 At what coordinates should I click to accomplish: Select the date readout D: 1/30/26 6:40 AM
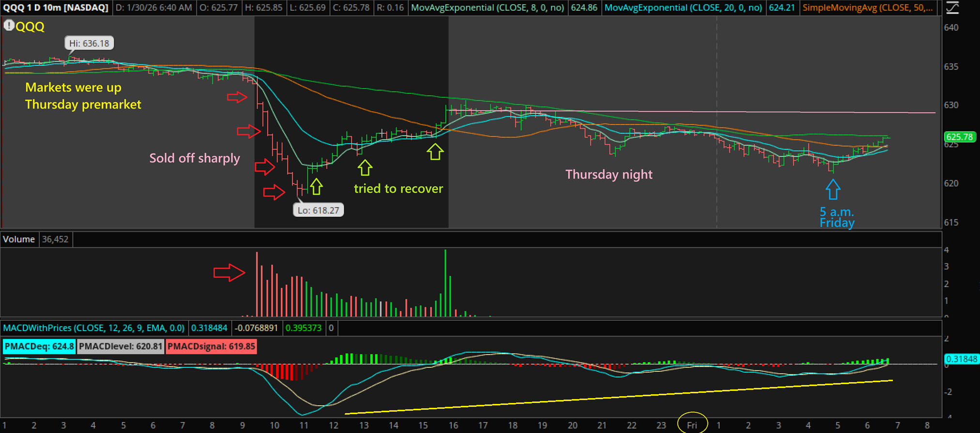(154, 8)
